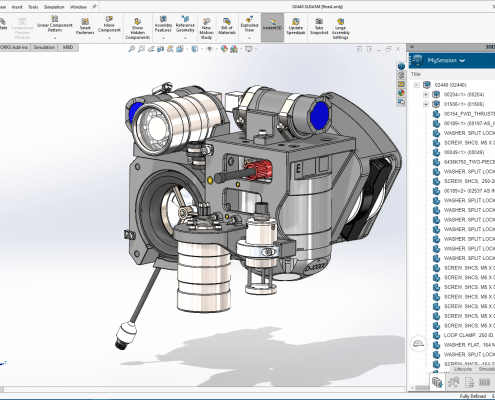Click the Zoom to Area icon
Image resolution: width=495 pixels, height=400 pixels.
click(x=141, y=49)
